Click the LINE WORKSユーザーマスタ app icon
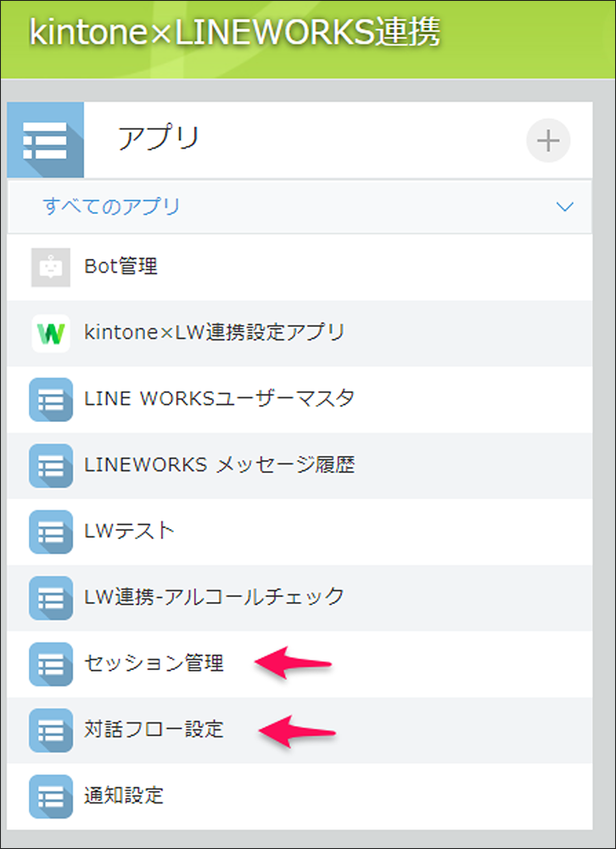The image size is (616, 849). pyautogui.click(x=51, y=400)
